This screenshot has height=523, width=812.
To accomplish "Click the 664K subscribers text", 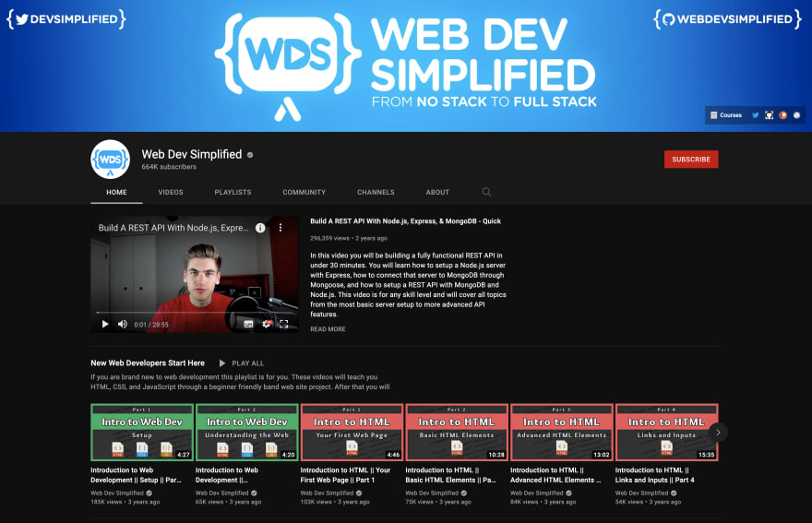I will pyautogui.click(x=169, y=167).
